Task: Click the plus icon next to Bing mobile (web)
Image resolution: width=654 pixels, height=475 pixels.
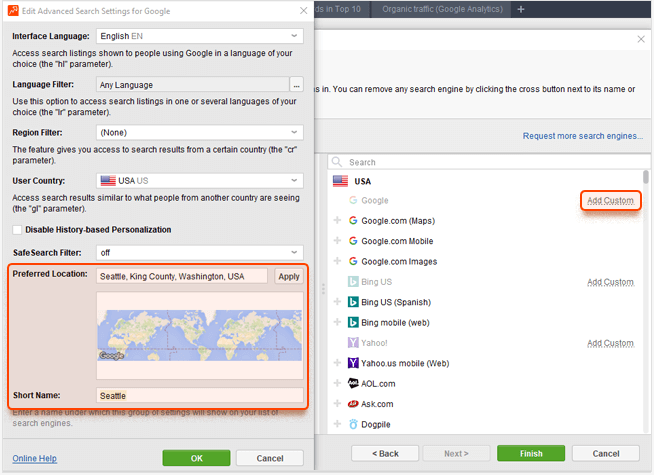Action: click(337, 322)
